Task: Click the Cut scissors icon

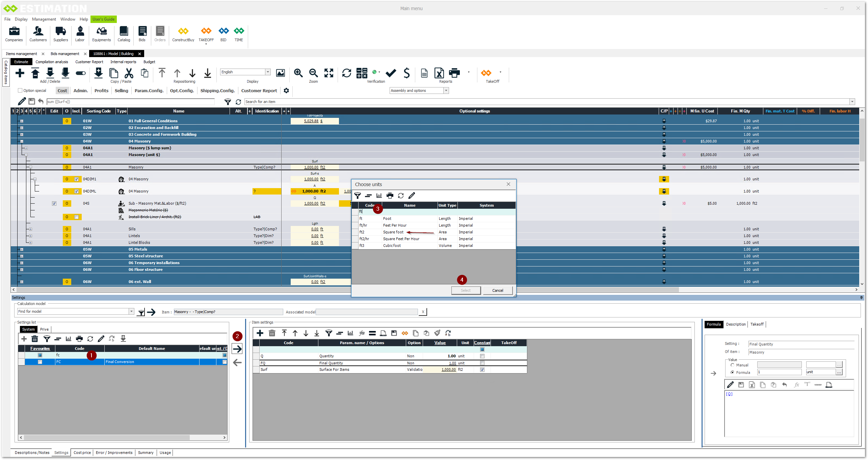Action: tap(129, 73)
